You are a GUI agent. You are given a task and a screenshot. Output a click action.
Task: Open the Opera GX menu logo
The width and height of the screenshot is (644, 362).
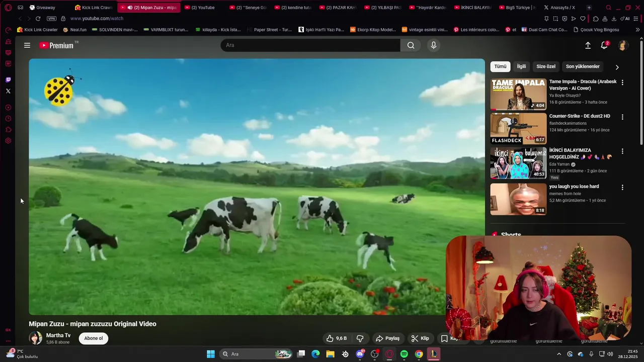(x=8, y=8)
